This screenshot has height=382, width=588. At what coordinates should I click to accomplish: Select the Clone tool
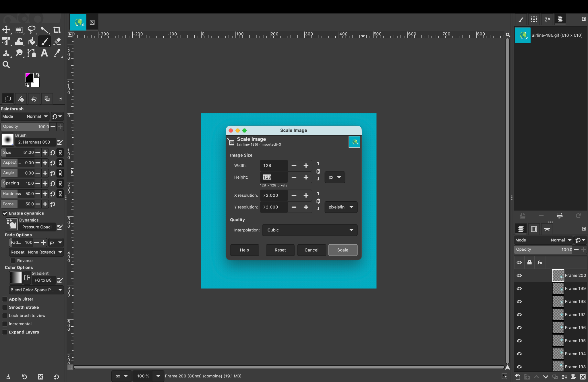[6, 53]
